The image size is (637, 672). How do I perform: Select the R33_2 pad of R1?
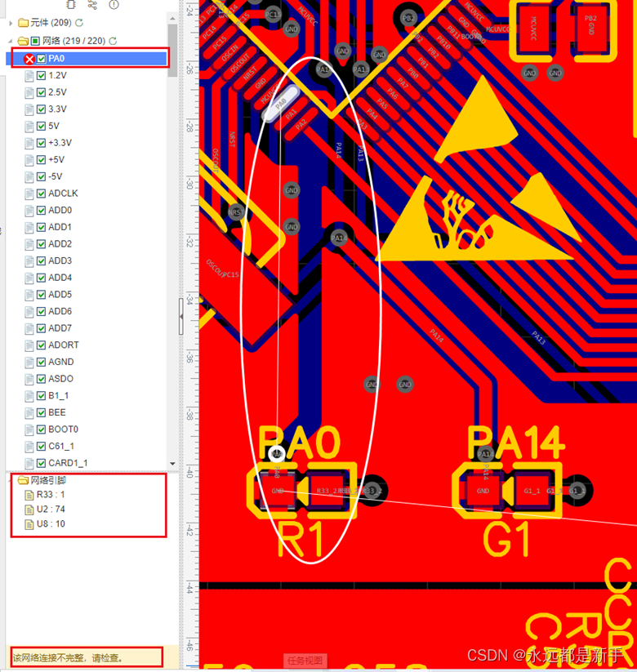(x=328, y=491)
